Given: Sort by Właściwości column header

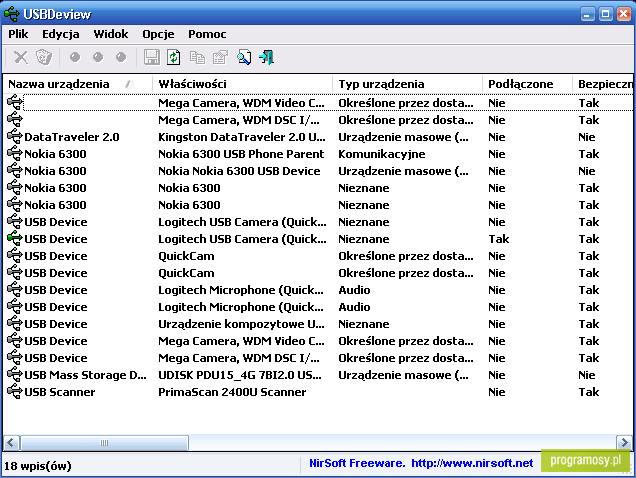Looking at the screenshot, I should (x=243, y=84).
